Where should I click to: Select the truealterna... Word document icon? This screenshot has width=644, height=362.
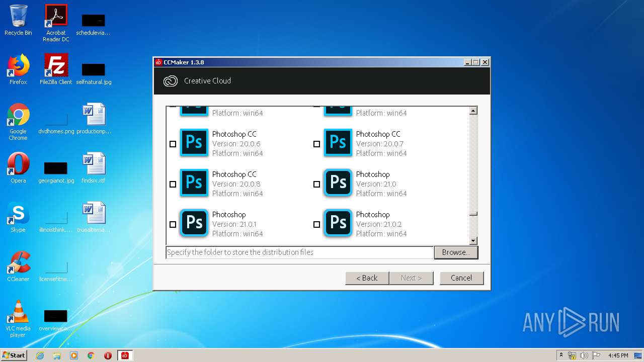(x=94, y=217)
